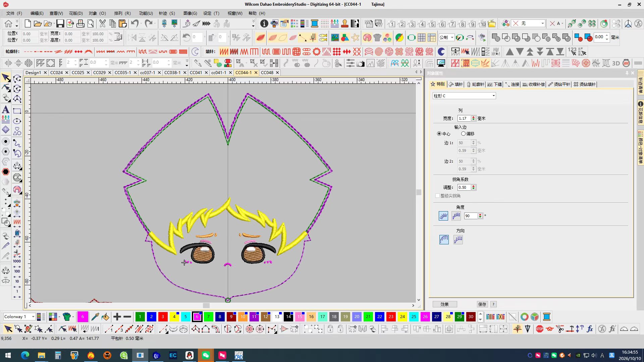Select color 4 yellow swatch

(174, 316)
